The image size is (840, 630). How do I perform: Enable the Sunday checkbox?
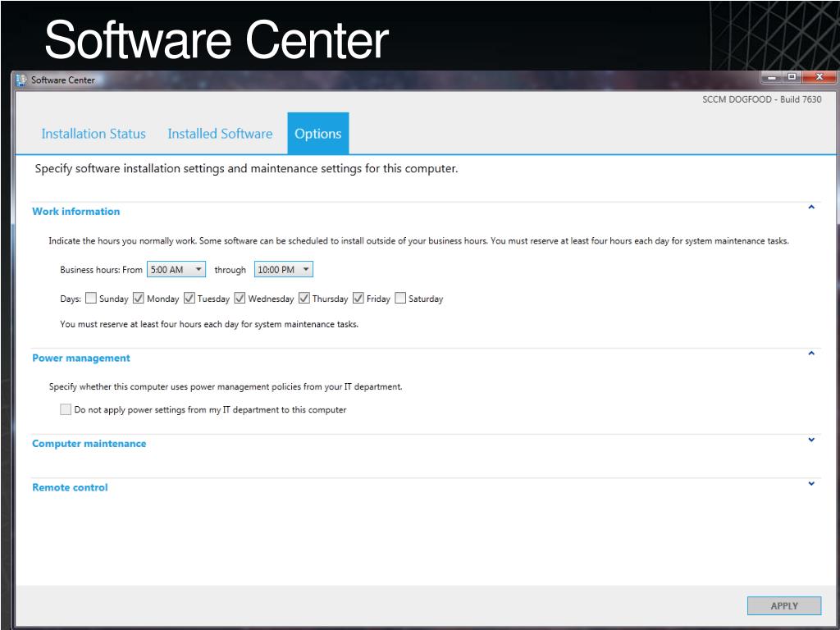tap(91, 298)
